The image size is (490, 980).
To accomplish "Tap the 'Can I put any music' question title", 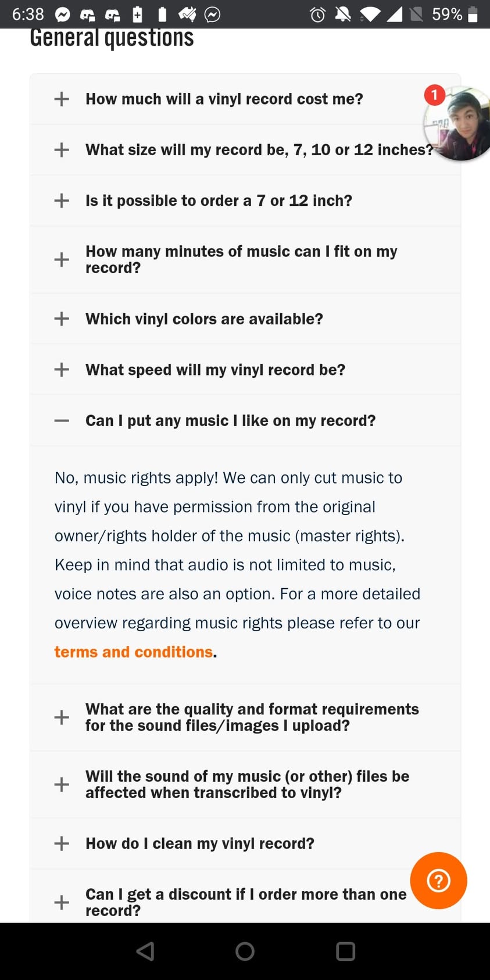I will coord(230,420).
